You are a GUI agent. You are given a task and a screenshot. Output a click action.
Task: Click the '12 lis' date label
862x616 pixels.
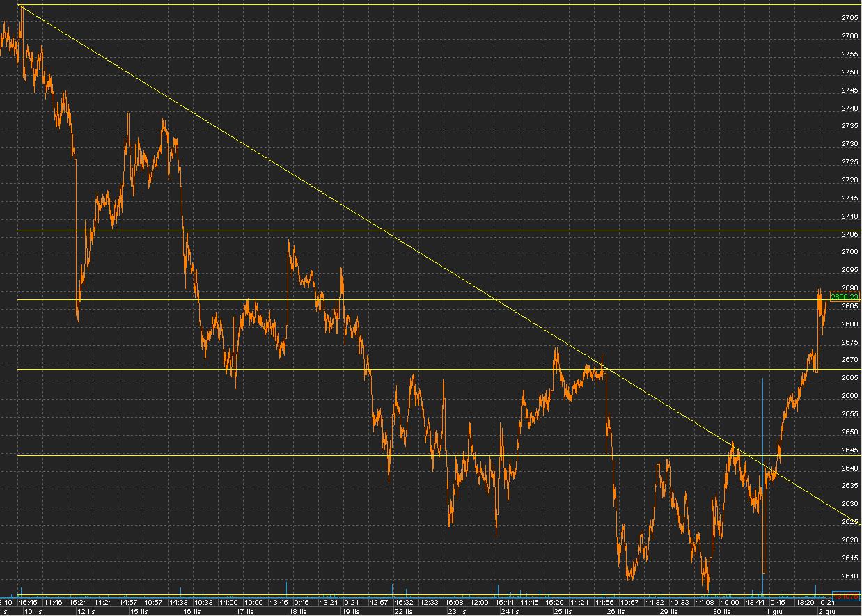[x=86, y=611]
